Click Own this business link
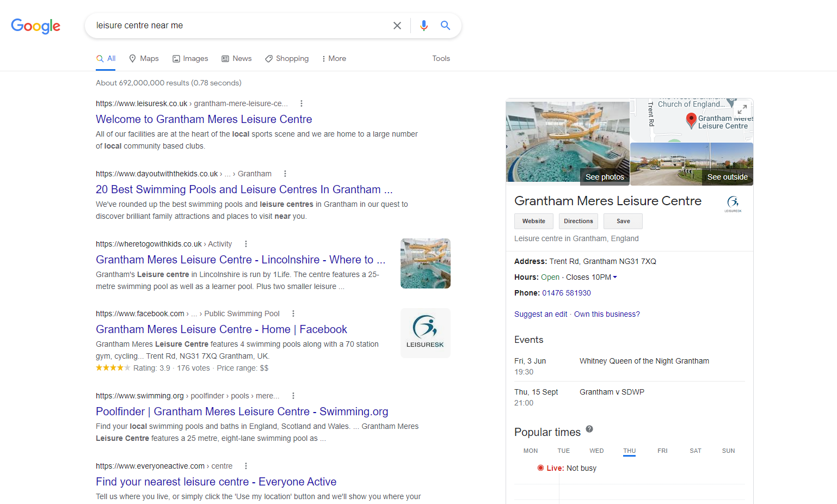Screen dimensions: 837x504 pos(607,314)
